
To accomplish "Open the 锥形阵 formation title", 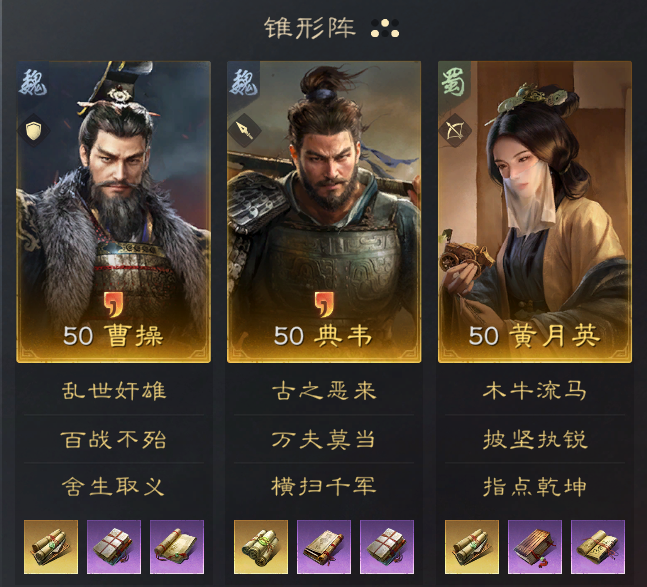I will click(310, 28).
